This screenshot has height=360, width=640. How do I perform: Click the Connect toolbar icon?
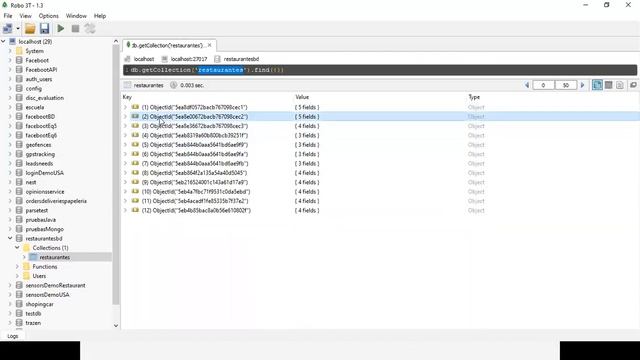tap(8, 29)
